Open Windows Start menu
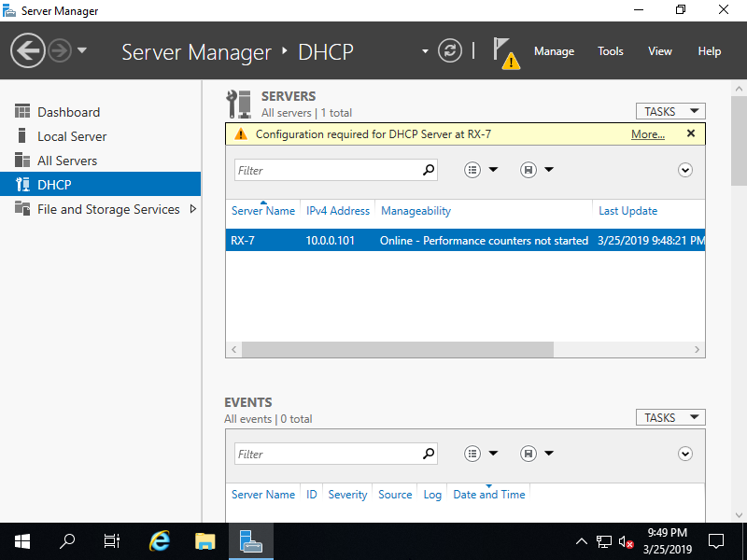Screen dimensions: 747x560 [22, 541]
